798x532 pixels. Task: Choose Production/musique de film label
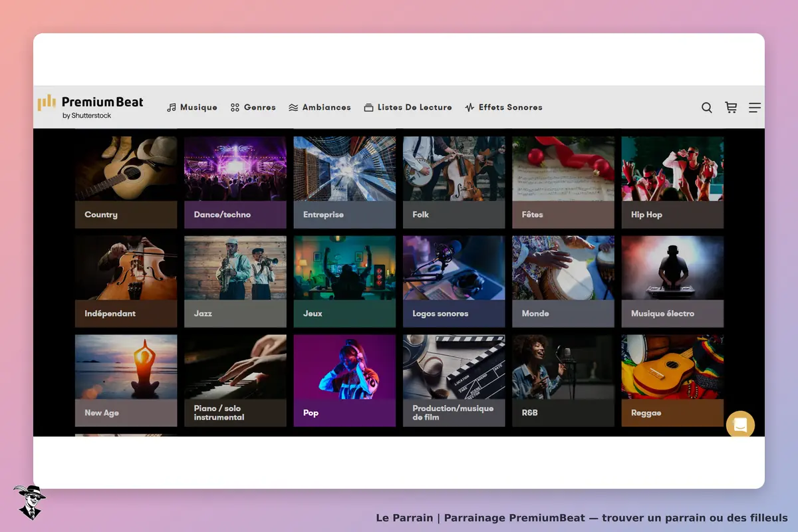pos(453,413)
